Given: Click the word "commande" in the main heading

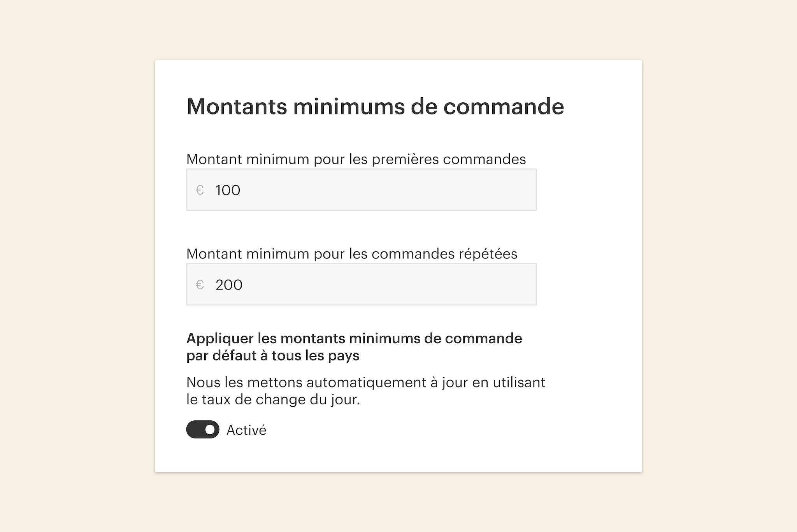Looking at the screenshot, I should pyautogui.click(x=504, y=107).
